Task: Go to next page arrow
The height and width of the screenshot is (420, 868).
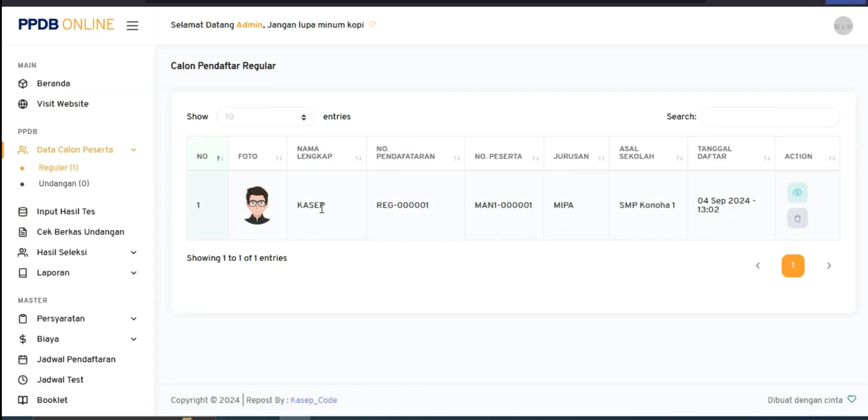Action: point(829,266)
